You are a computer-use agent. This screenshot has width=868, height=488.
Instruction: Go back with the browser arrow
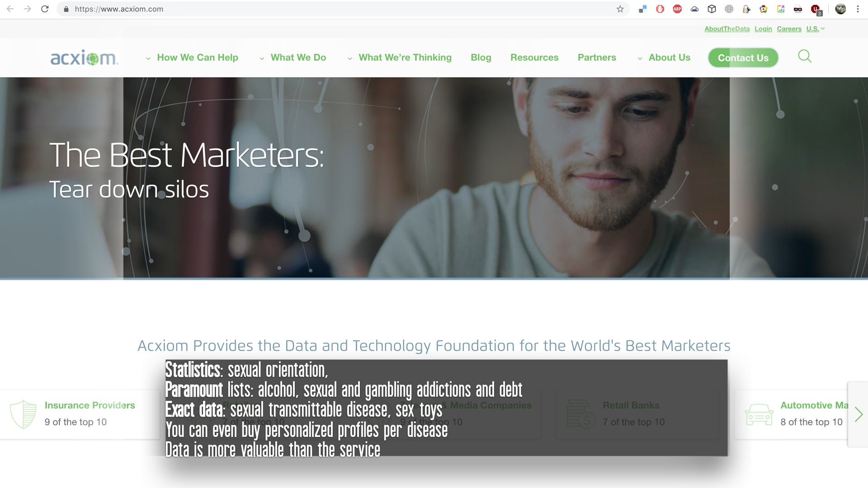pyautogui.click(x=10, y=9)
